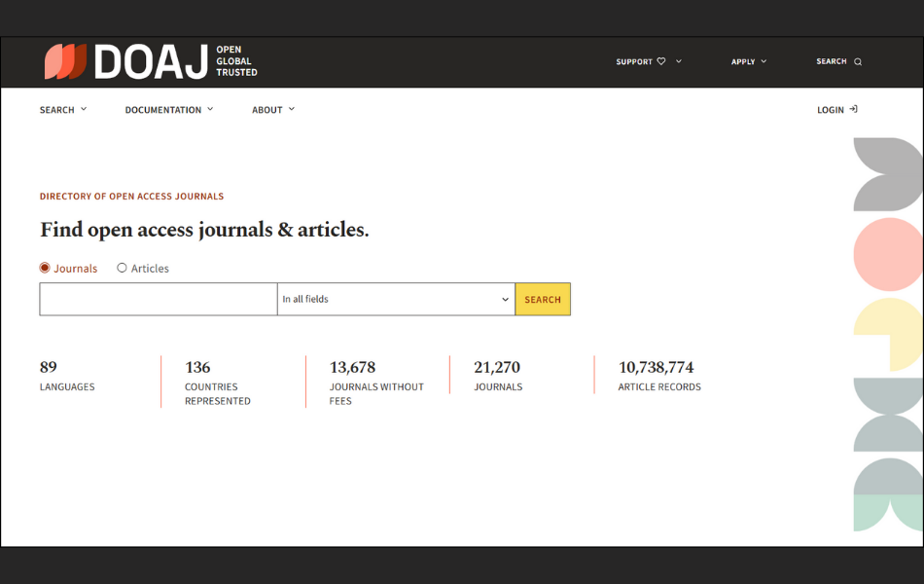Click the header SEARCH link
The width and height of the screenshot is (924, 584).
839,61
